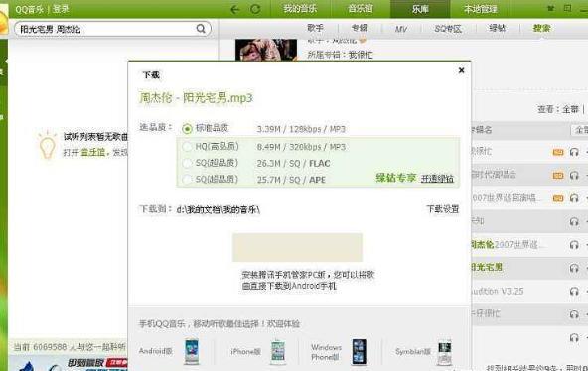Click the headphone icon in the 时代演唱会 row

point(574,176)
